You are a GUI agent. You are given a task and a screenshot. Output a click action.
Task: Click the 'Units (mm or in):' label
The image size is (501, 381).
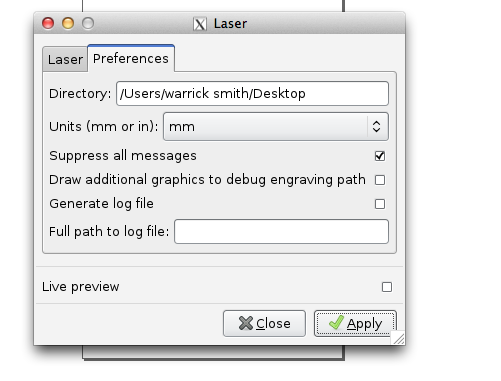[x=103, y=127]
